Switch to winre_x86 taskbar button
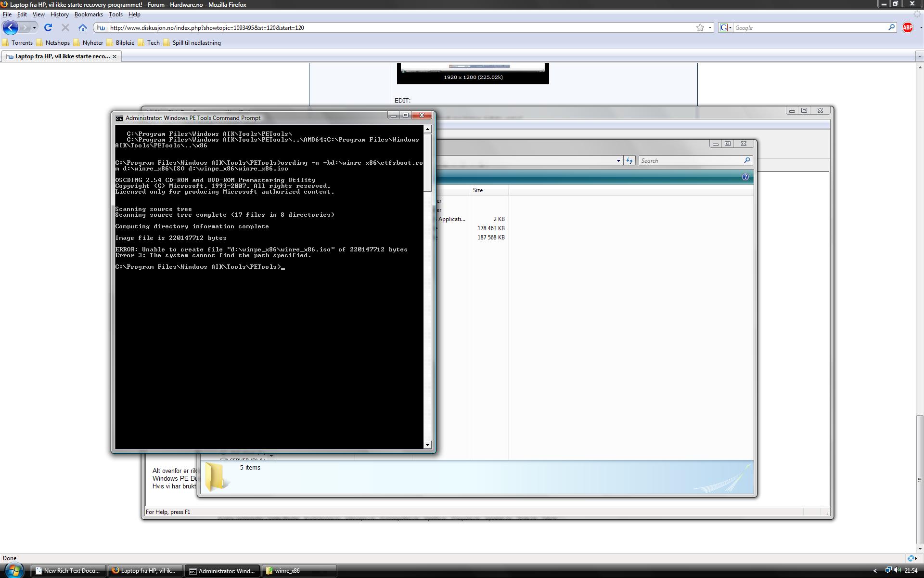924x578 pixels. [299, 571]
